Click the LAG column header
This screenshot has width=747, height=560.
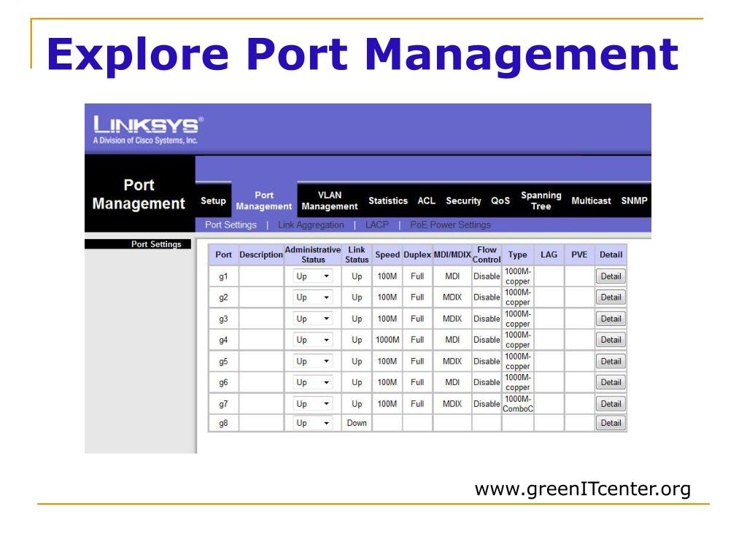click(x=549, y=254)
